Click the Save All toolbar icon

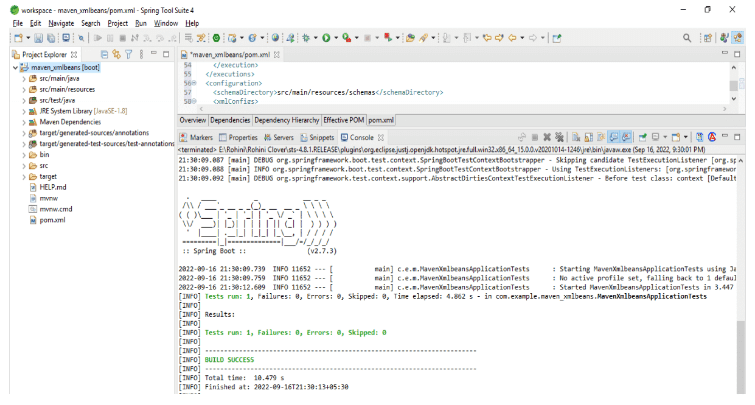tap(51, 38)
